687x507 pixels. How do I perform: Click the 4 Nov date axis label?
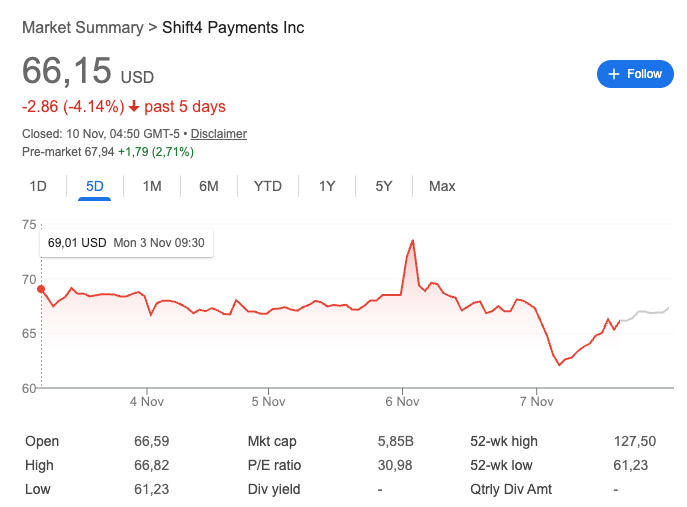point(146,402)
